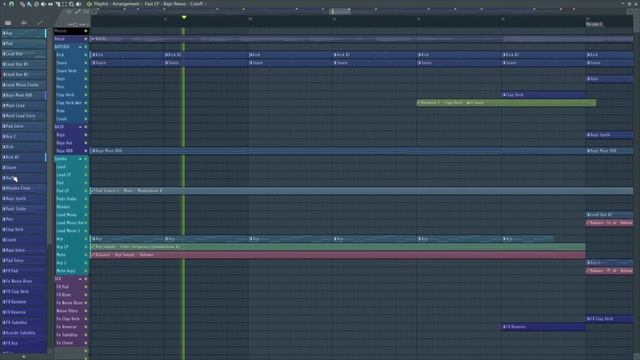The image size is (640, 360).
Task: Mute the Arp LP track
Action: pos(86,247)
